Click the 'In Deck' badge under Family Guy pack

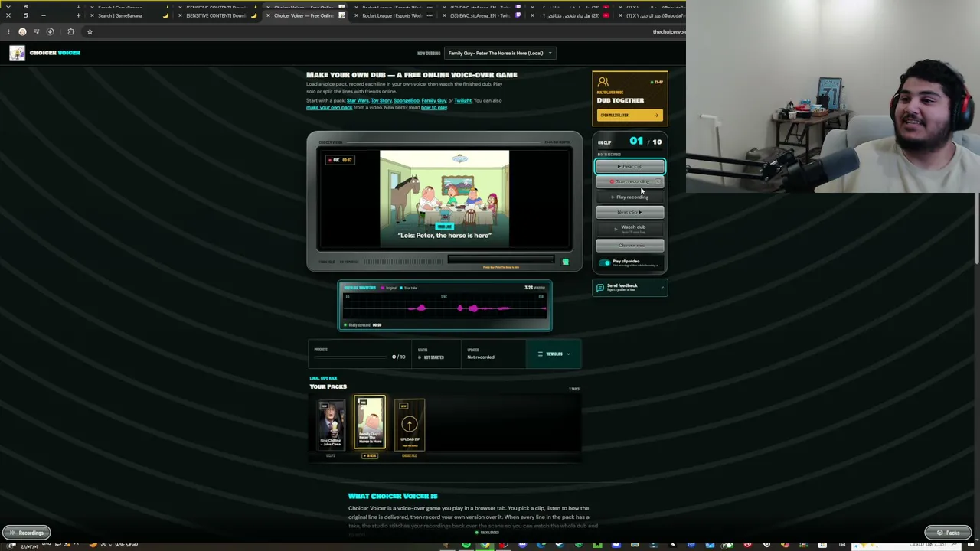coord(370,456)
